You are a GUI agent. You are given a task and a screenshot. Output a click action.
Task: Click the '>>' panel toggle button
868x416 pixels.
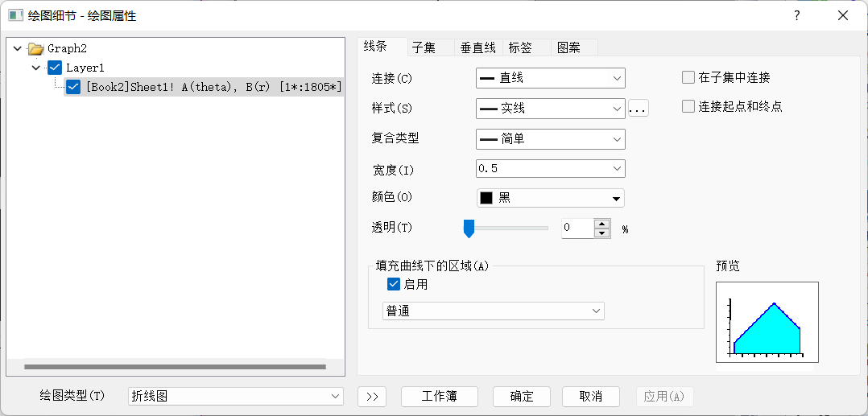coord(372,397)
